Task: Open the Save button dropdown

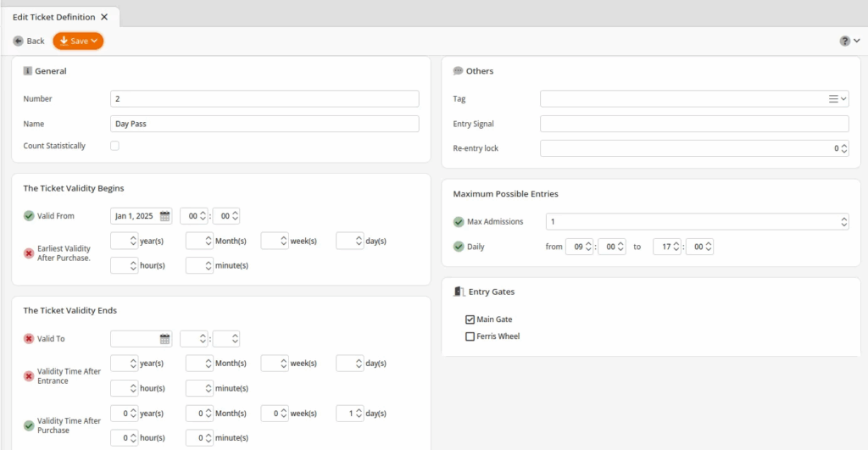Action: pyautogui.click(x=94, y=41)
